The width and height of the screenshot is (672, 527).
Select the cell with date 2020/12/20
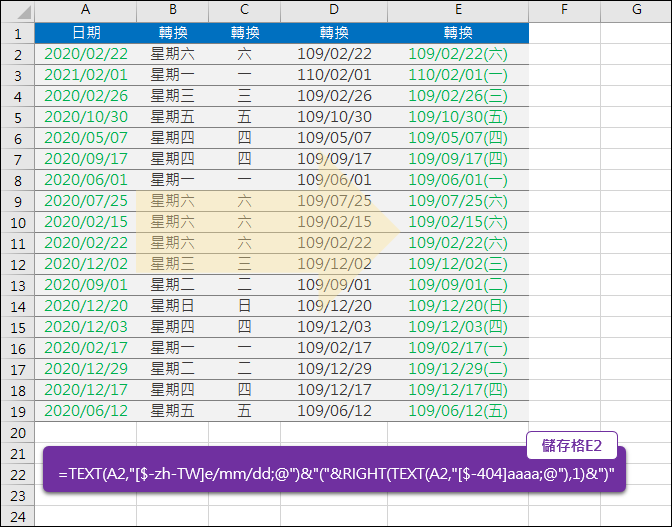pos(86,306)
